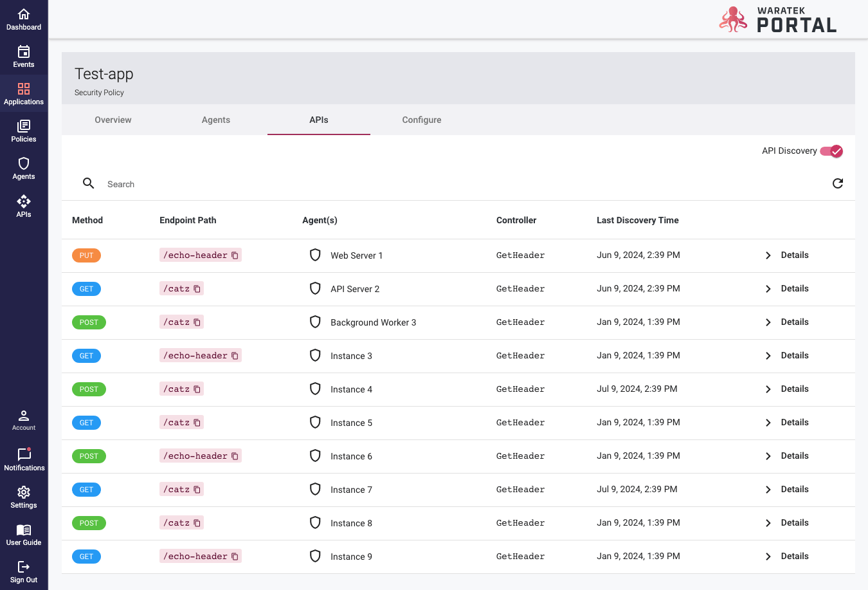This screenshot has width=868, height=590.
Task: Open the Agents tab
Action: click(x=216, y=120)
